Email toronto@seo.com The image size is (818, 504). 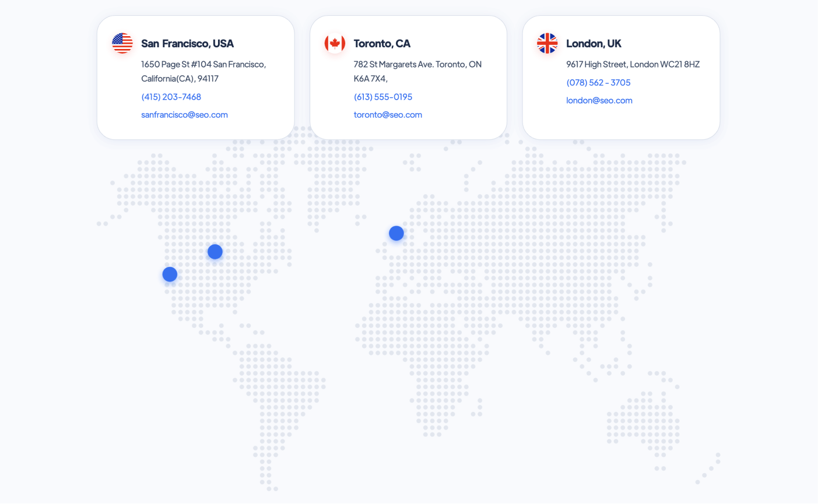click(388, 114)
